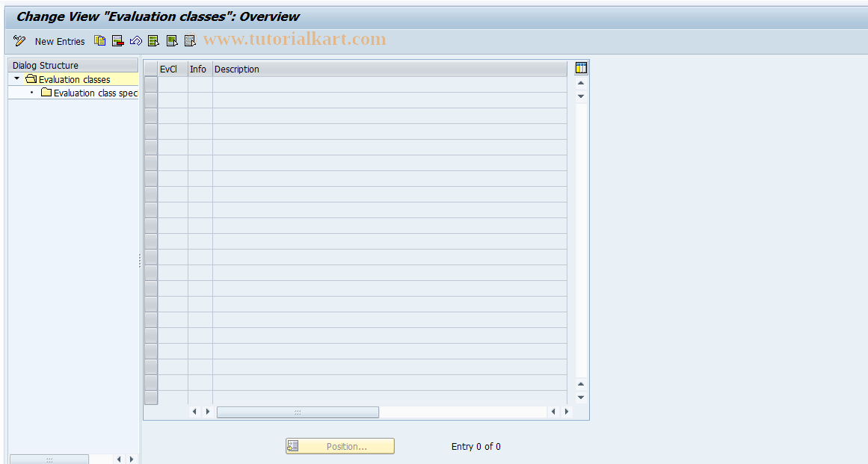The width and height of the screenshot is (868, 464).
Task: Click the far-right column scroll left arrow
Action: [x=553, y=412]
